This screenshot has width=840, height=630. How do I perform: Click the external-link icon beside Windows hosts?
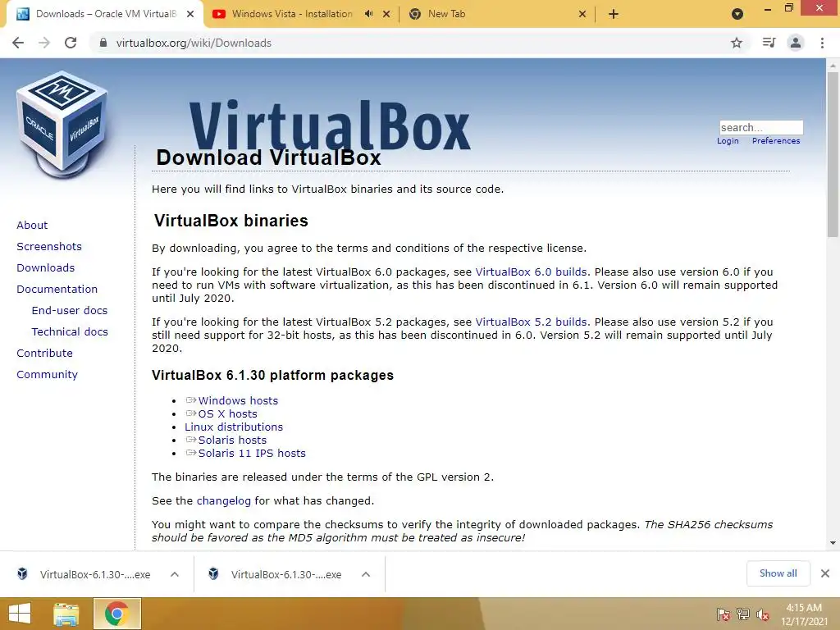[x=190, y=400]
